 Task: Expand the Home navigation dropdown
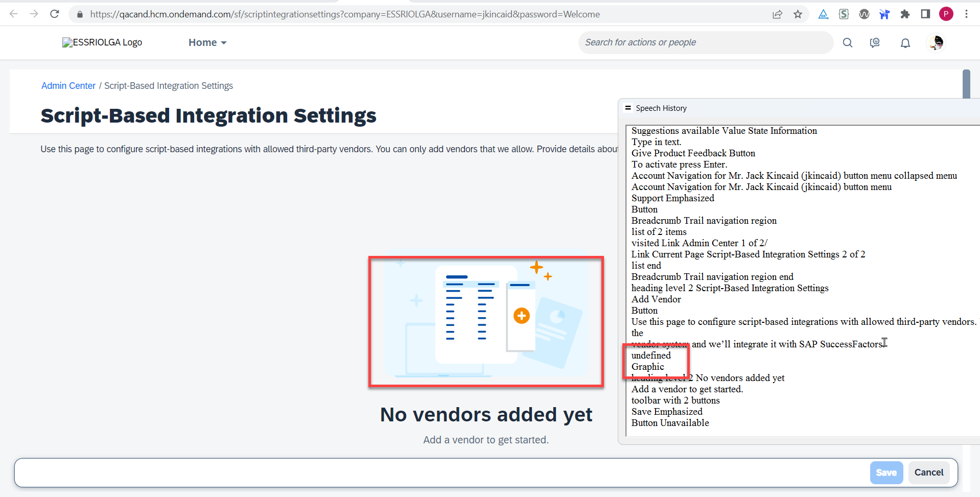pos(223,42)
